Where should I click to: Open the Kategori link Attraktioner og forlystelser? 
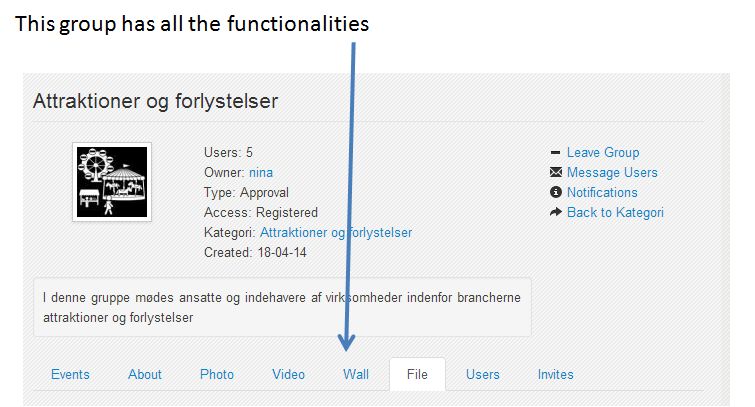point(336,233)
